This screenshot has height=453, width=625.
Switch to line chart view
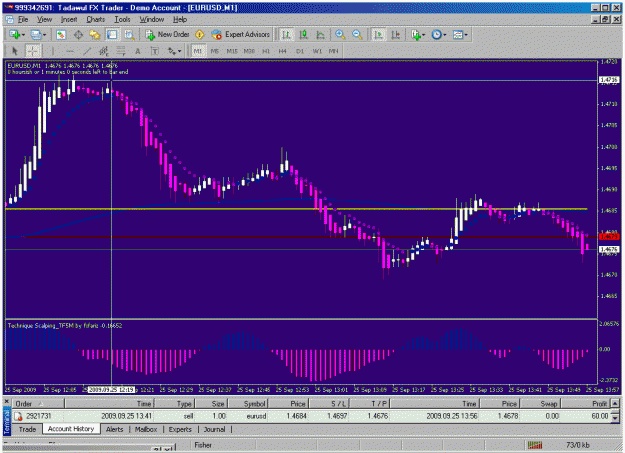point(321,35)
